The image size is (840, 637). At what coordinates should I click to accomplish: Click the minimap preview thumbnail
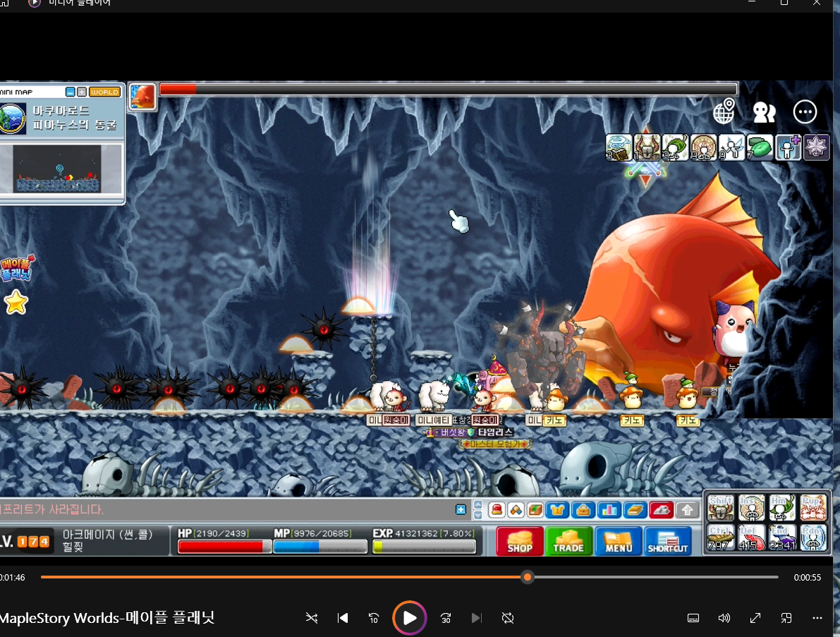tap(57, 169)
